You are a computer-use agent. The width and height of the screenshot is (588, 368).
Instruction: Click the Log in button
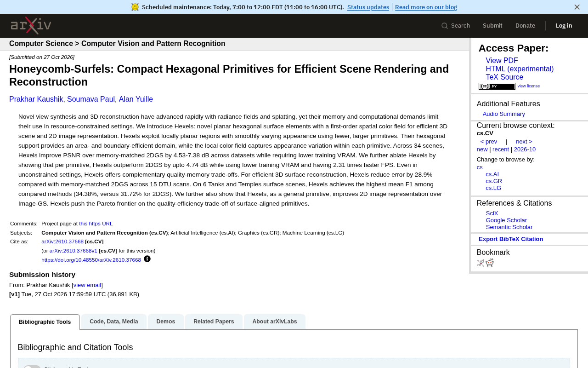pos(564,26)
